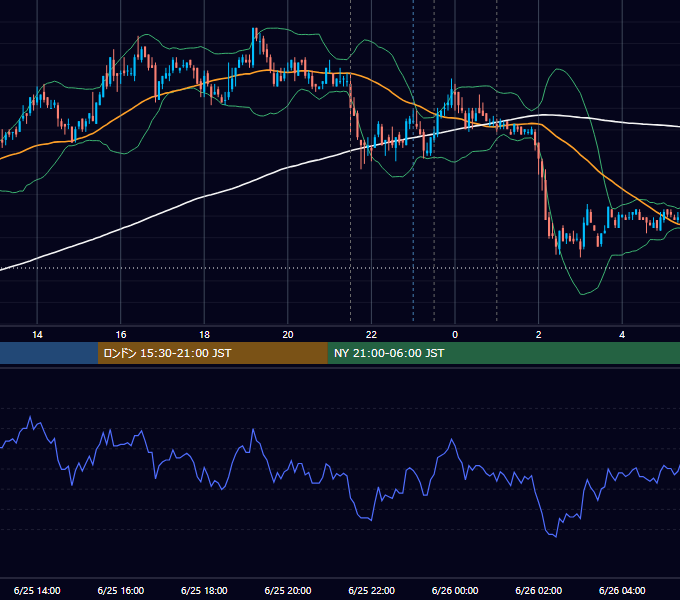Click the 6/25 22:00 time label
The image size is (680, 600).
click(371, 590)
